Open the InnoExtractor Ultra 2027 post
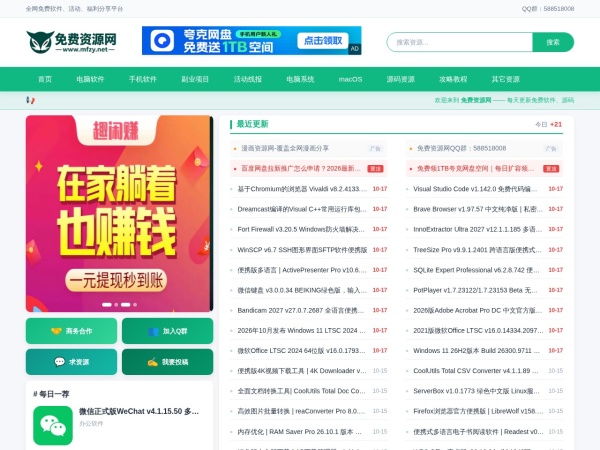 [478, 229]
